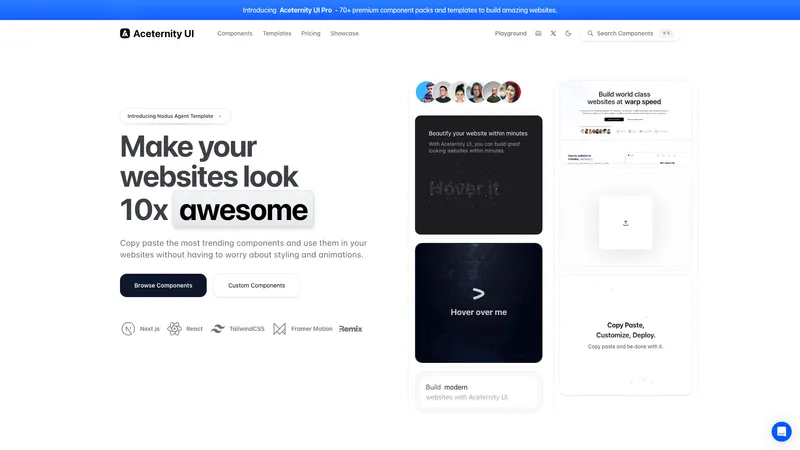Image resolution: width=800 pixels, height=450 pixels.
Task: Open the Playground link
Action: coord(510,34)
